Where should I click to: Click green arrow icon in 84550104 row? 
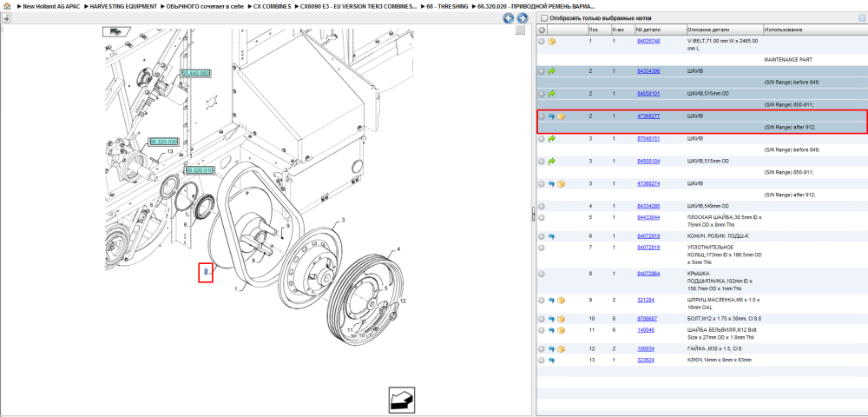pos(552,161)
